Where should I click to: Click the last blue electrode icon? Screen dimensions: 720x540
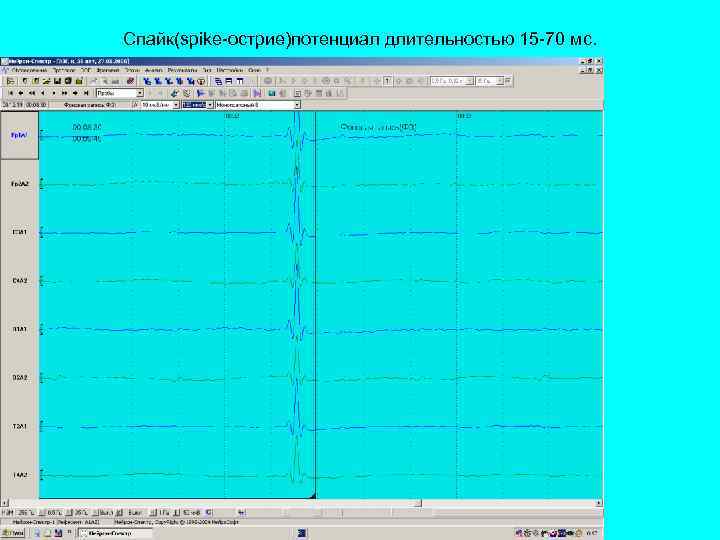point(191,81)
